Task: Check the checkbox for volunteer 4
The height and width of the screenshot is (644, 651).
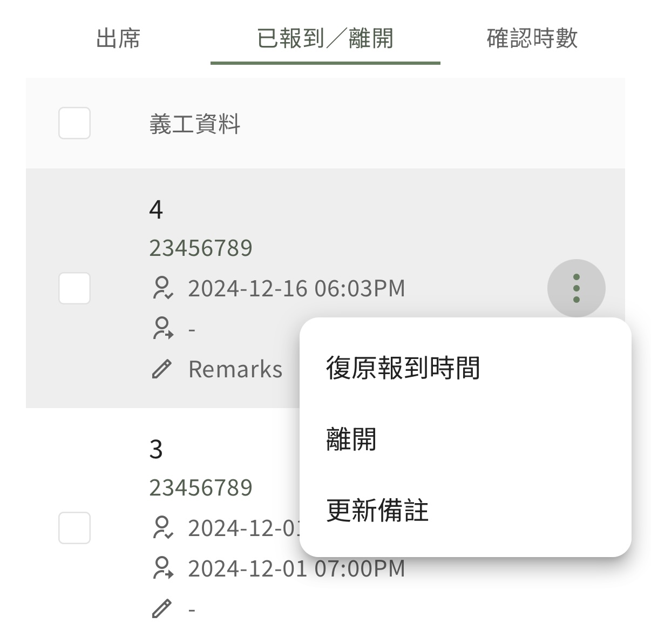Action: pos(74,288)
